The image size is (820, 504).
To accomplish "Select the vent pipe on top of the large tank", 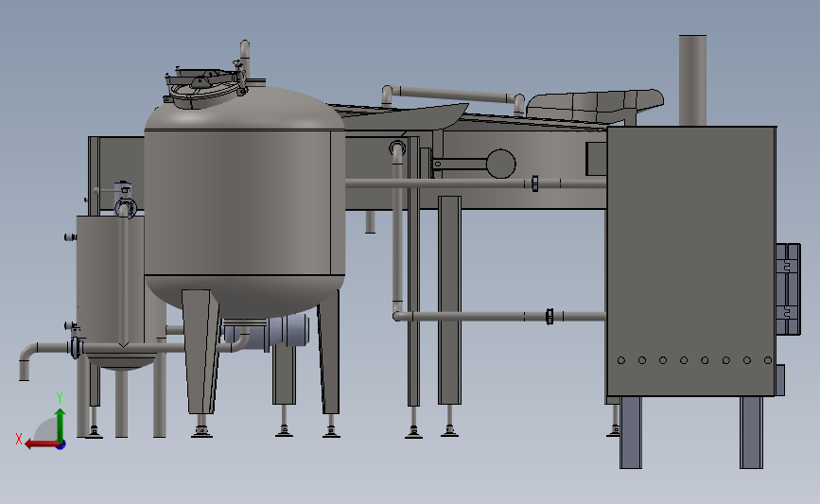I will click(x=245, y=58).
